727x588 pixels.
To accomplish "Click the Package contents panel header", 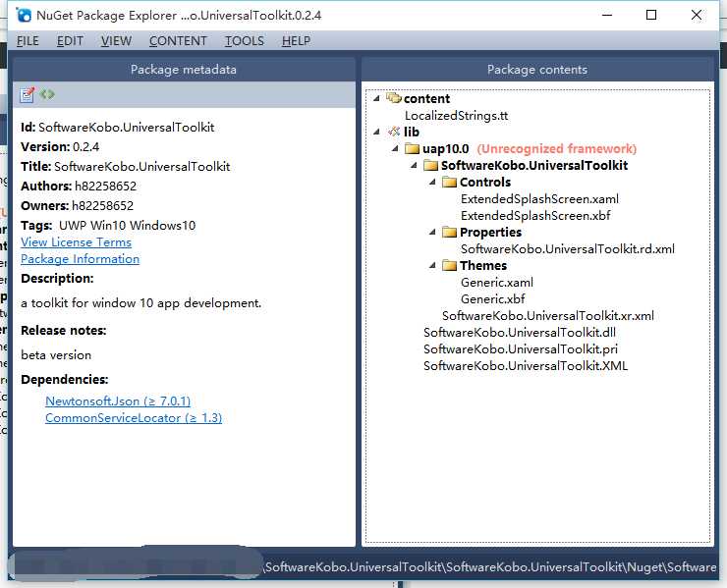I will [537, 70].
